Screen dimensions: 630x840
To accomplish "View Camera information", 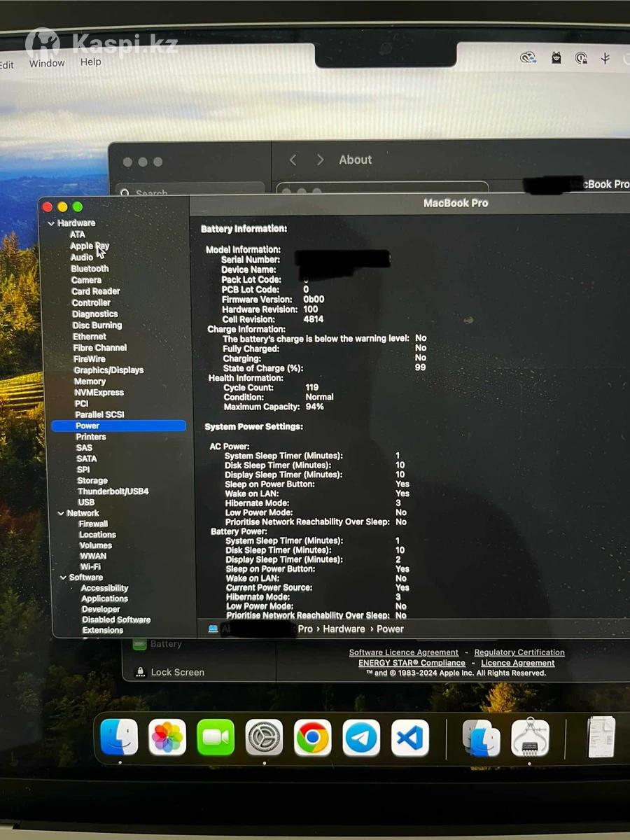I will pos(87,280).
